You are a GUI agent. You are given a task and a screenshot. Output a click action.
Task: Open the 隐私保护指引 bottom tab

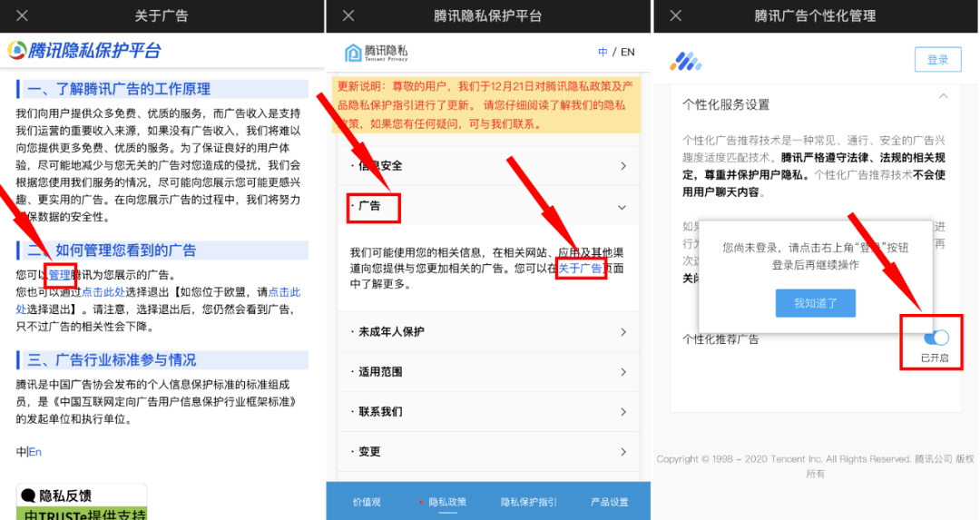click(x=529, y=502)
